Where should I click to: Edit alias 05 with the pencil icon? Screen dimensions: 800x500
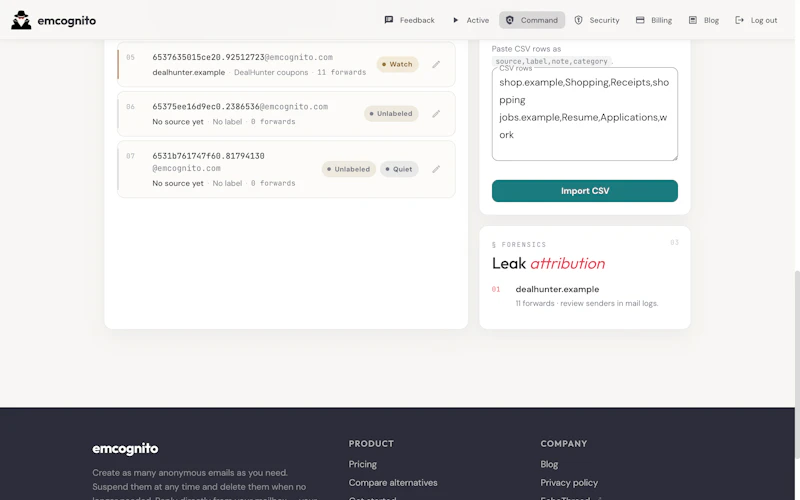point(436,64)
